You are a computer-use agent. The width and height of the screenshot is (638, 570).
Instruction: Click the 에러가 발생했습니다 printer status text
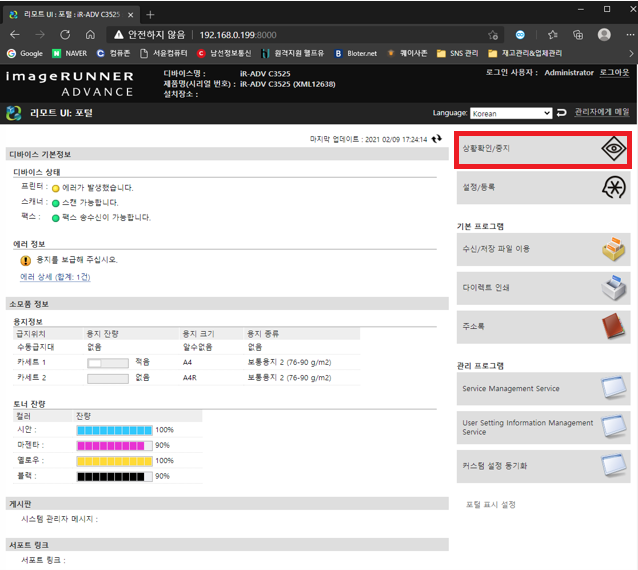point(98,188)
